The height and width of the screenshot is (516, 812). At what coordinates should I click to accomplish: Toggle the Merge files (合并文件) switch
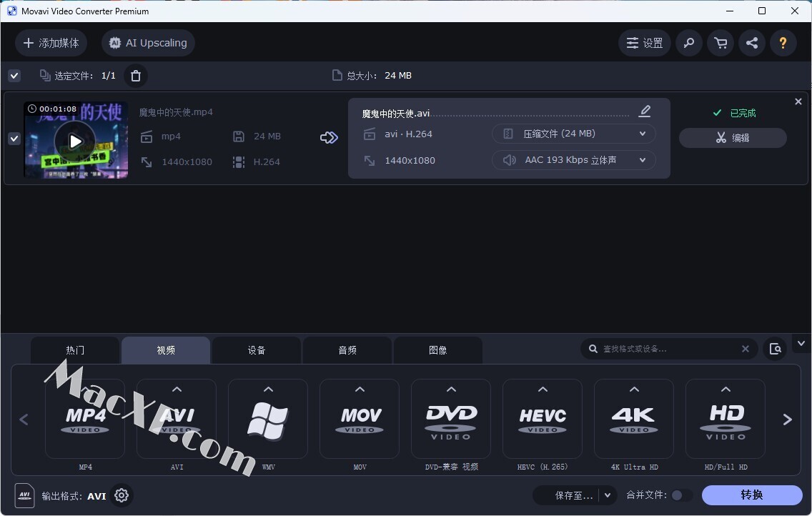point(681,495)
